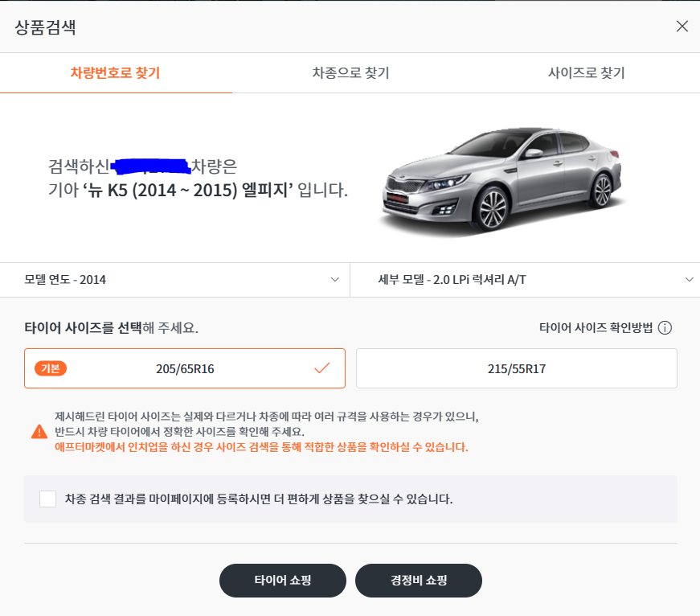Choose tire size 215/55R17

click(517, 368)
